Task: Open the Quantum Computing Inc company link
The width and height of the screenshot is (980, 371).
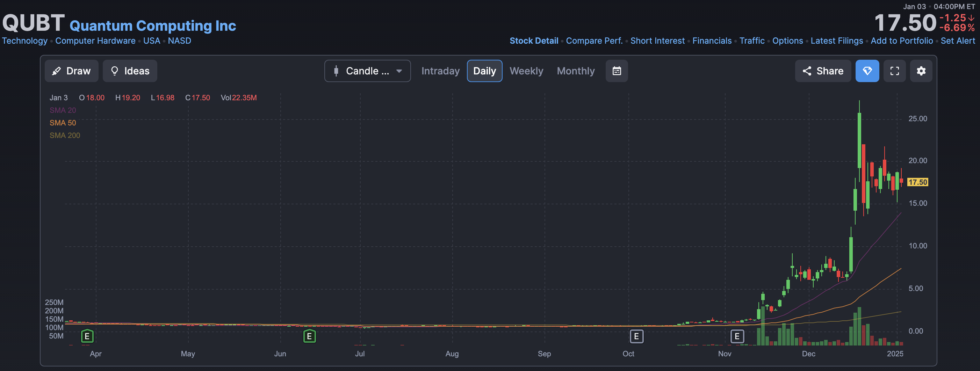Action: point(153,26)
